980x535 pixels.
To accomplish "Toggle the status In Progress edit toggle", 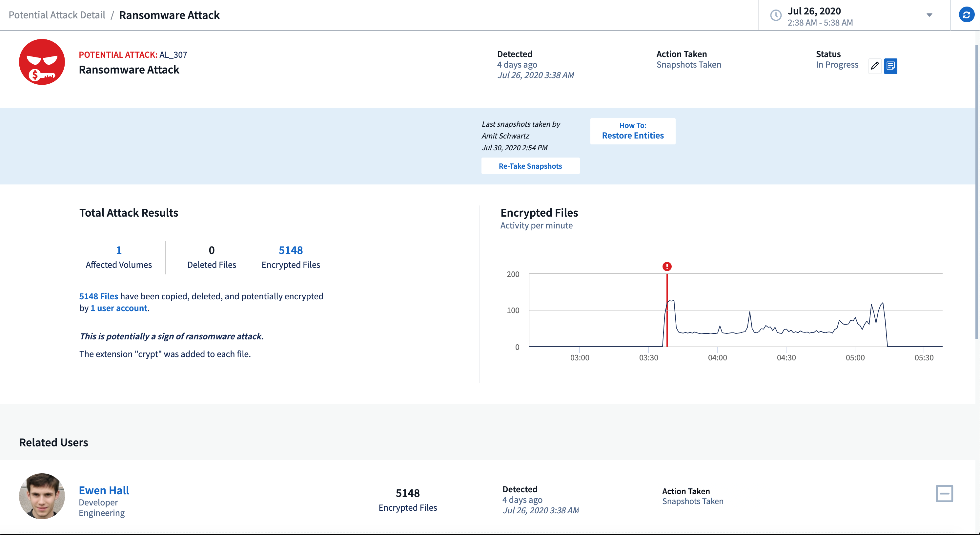I will coord(875,65).
